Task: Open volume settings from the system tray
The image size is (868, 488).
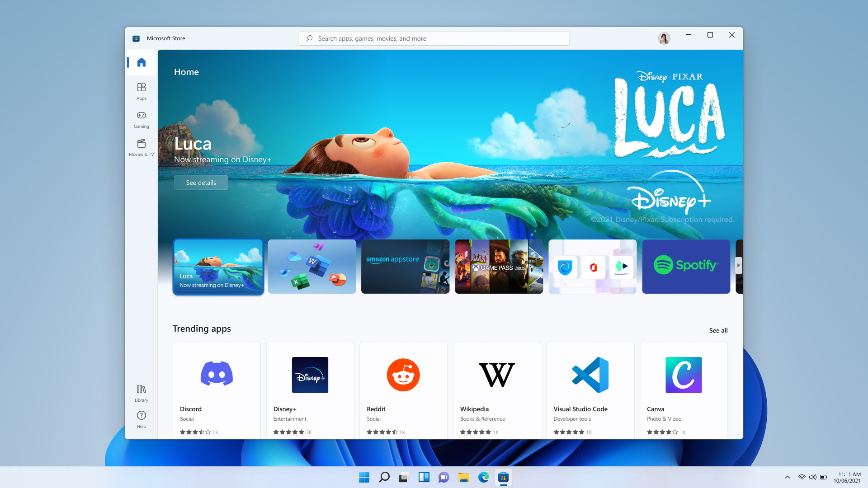Action: coord(813,477)
